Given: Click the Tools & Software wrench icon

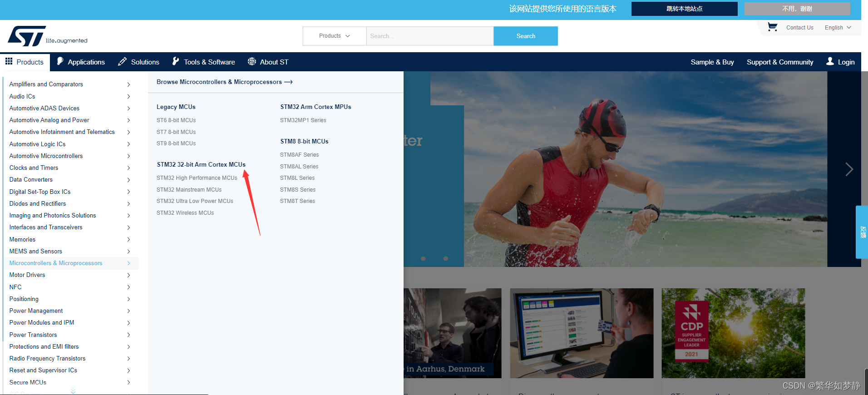Looking at the screenshot, I should [x=176, y=61].
